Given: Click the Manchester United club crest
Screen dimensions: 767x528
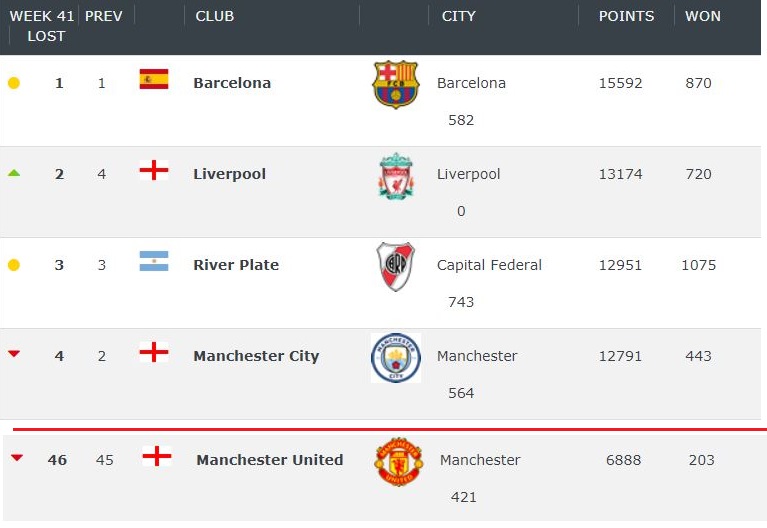Looking at the screenshot, I should tap(398, 461).
